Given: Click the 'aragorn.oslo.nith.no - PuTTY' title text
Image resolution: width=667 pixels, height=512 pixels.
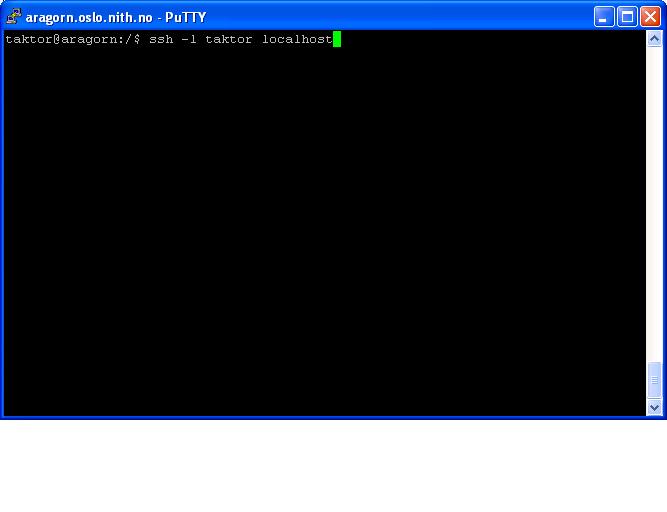Looking at the screenshot, I should (116, 17).
